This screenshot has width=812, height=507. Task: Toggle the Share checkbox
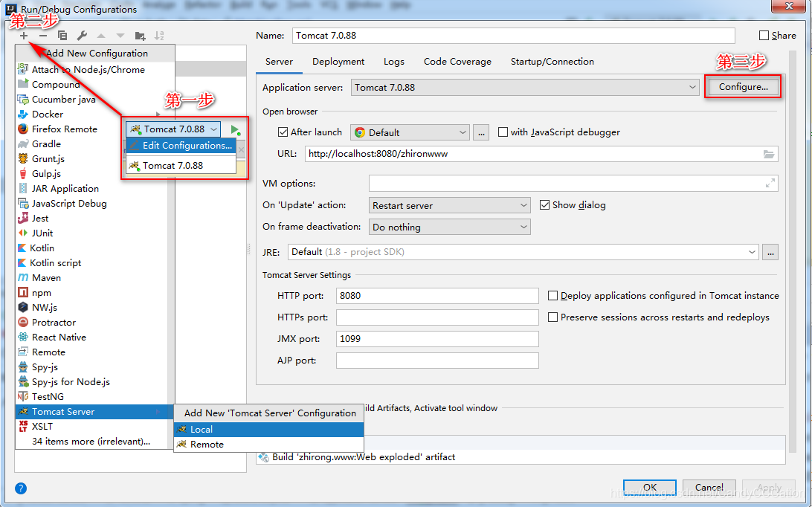tap(764, 35)
